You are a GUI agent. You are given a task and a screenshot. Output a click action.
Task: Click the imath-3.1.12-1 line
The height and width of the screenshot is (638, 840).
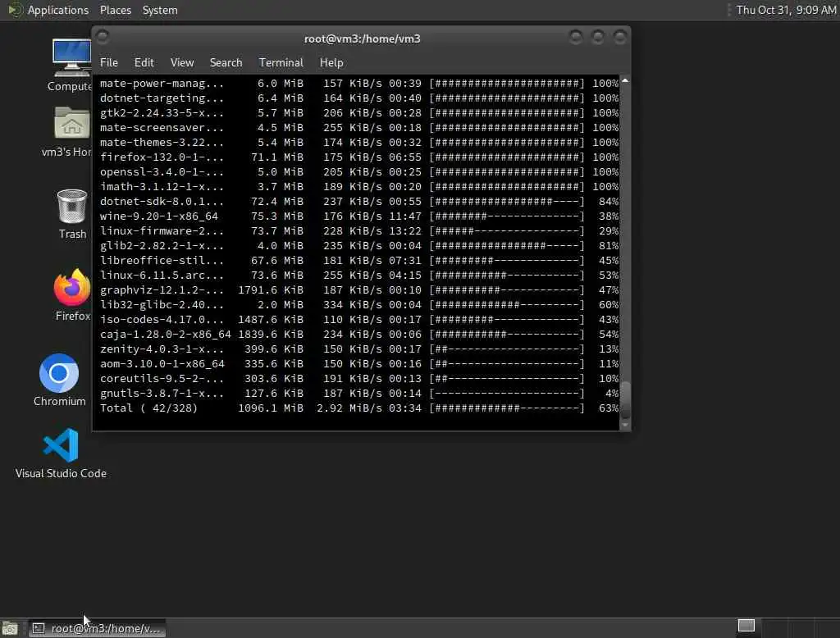click(359, 187)
